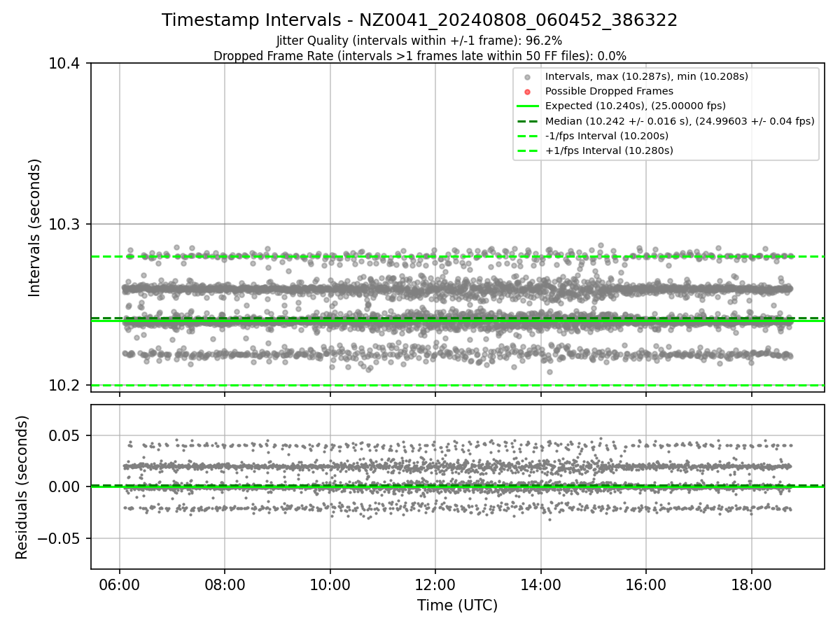
Task: Click the Time (UTC) x-axis label
Action: 458,605
